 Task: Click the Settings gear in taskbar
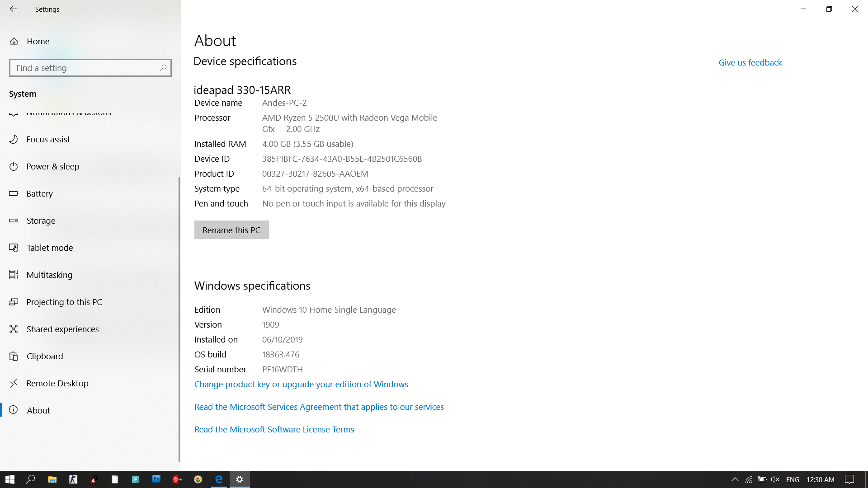(240, 479)
